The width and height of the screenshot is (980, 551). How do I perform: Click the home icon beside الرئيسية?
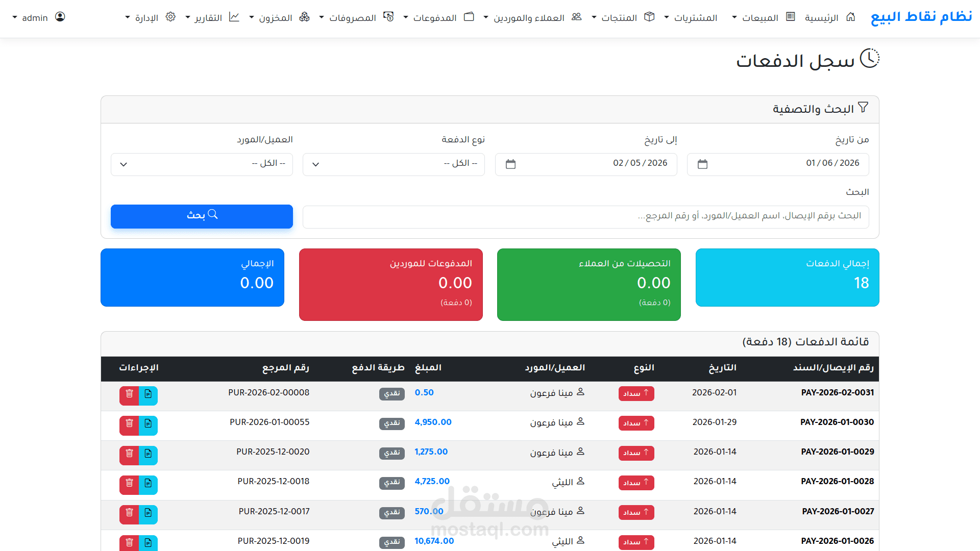click(x=850, y=17)
